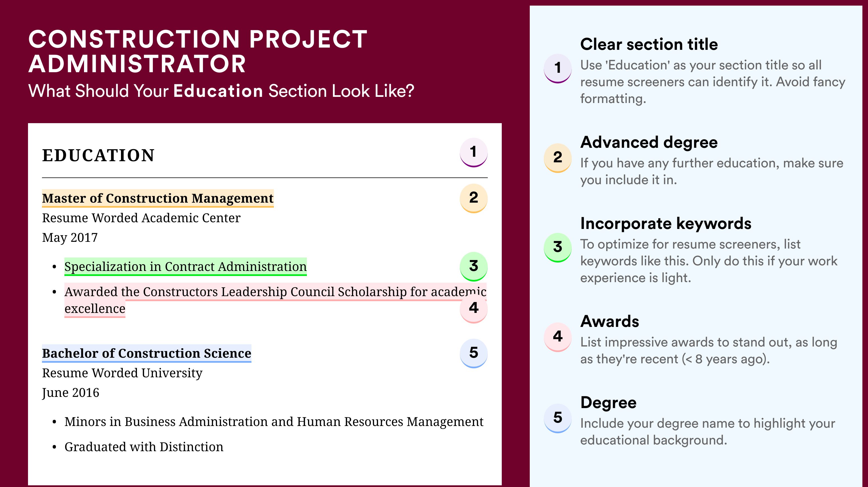Image resolution: width=868 pixels, height=487 pixels.
Task: Click the Constructors Leadership Council Scholarship line
Action: [x=275, y=300]
